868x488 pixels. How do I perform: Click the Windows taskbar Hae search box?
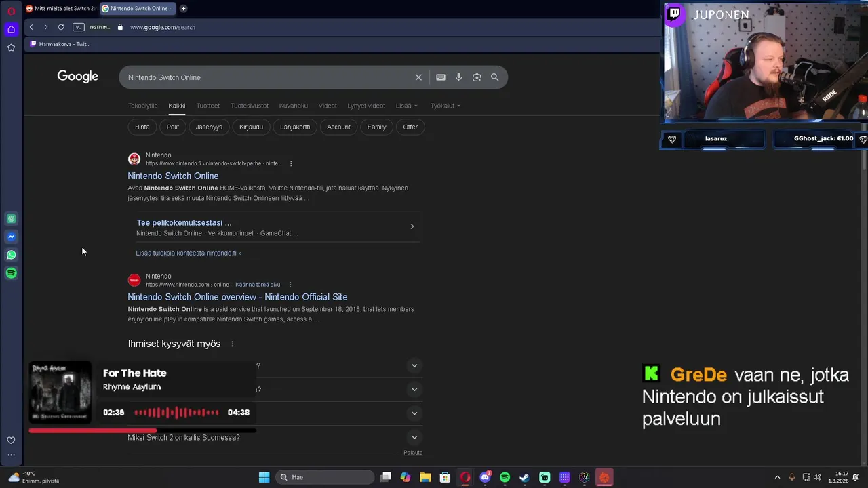pos(325,477)
